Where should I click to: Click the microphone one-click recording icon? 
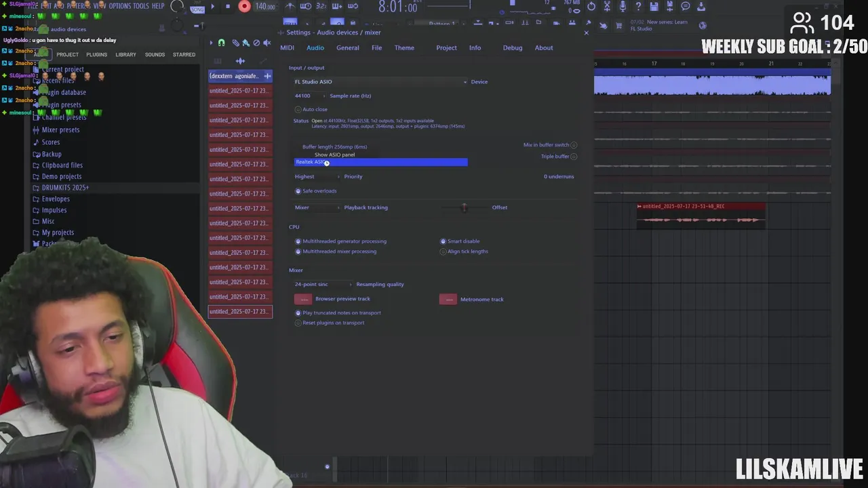623,6
